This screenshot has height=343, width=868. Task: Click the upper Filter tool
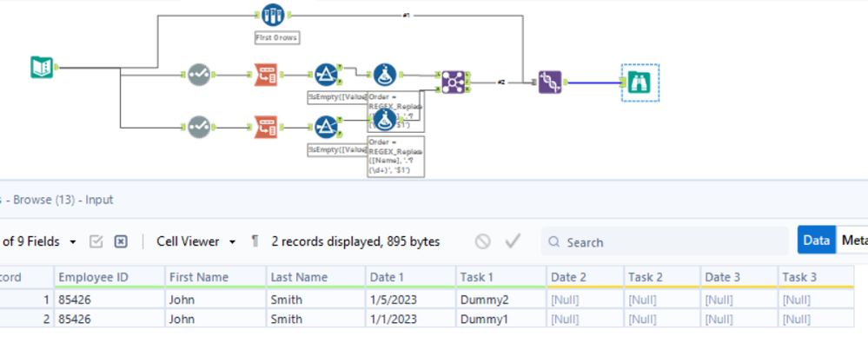[326, 75]
